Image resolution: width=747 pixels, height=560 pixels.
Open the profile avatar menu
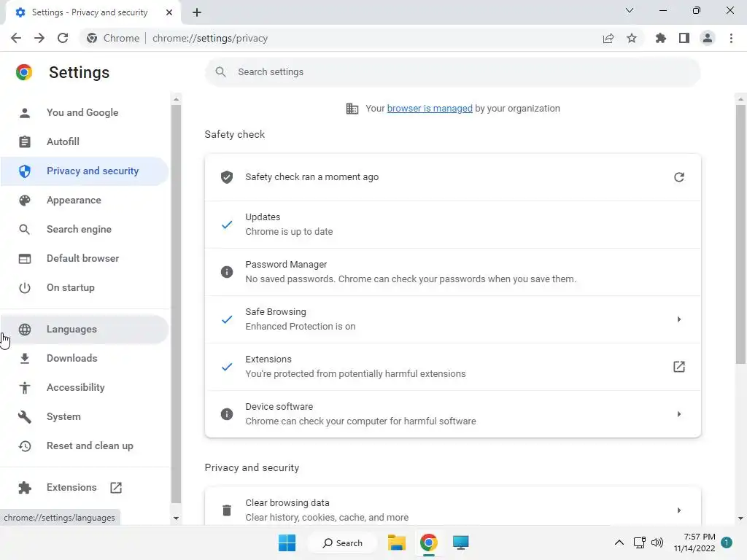point(708,38)
